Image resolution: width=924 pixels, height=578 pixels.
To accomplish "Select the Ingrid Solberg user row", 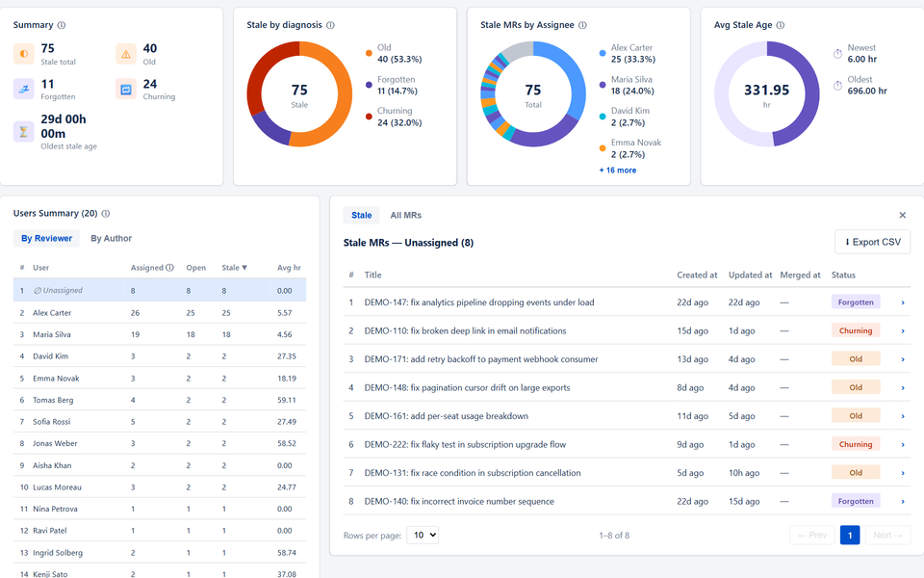I will click(160, 553).
